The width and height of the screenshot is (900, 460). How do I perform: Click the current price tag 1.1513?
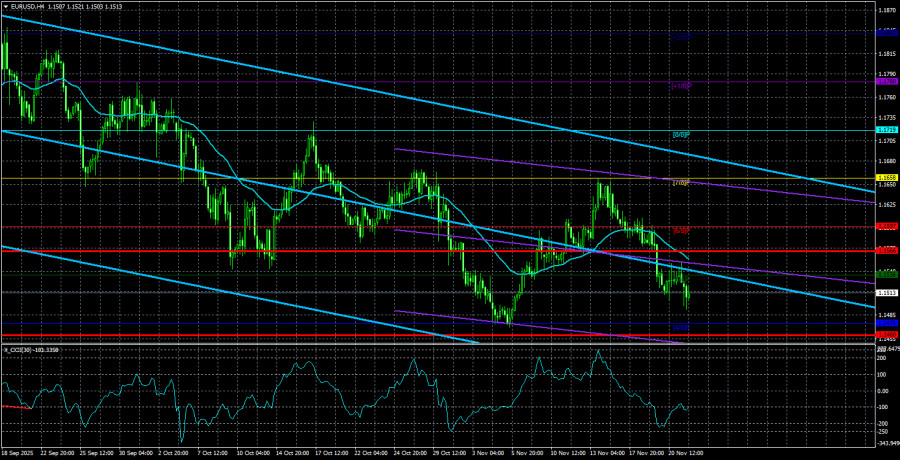coord(886,293)
